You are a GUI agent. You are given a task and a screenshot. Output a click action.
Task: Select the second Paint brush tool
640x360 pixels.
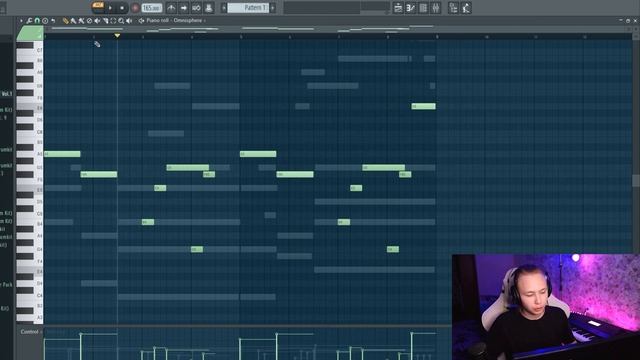(81, 20)
